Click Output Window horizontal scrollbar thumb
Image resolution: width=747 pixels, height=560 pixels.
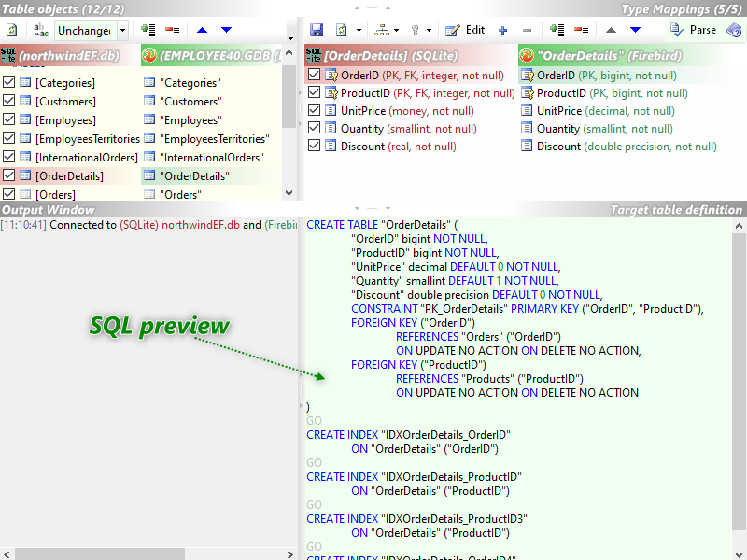pos(100,554)
